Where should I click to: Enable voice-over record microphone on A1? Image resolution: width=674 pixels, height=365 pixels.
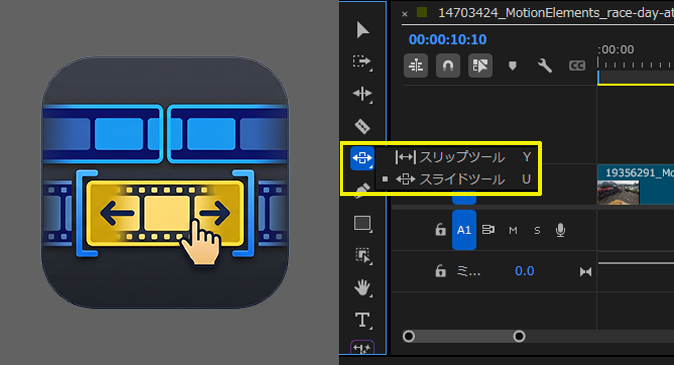click(x=561, y=230)
